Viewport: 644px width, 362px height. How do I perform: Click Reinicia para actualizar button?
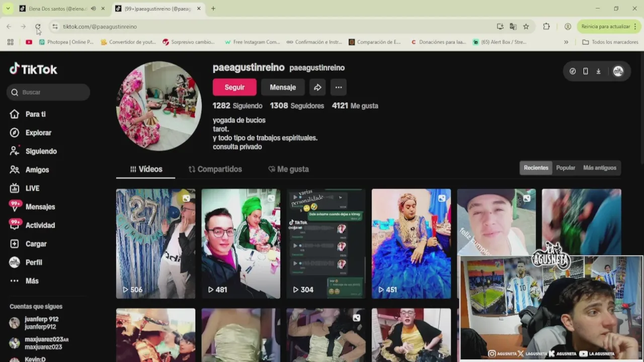click(605, 27)
